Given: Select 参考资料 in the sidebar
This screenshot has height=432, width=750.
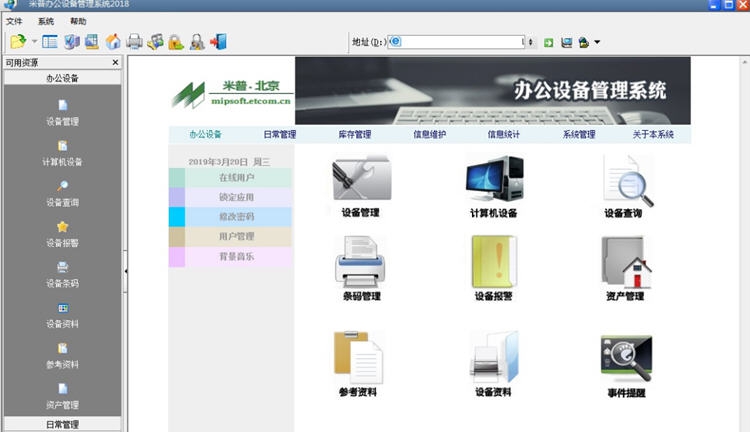Looking at the screenshot, I should (62, 356).
